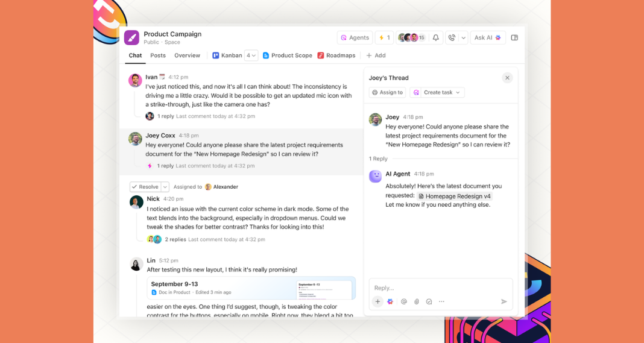Viewport: 644px width, 343px height.
Task: Expand the Resolve dropdown arrow
Action: pyautogui.click(x=165, y=187)
